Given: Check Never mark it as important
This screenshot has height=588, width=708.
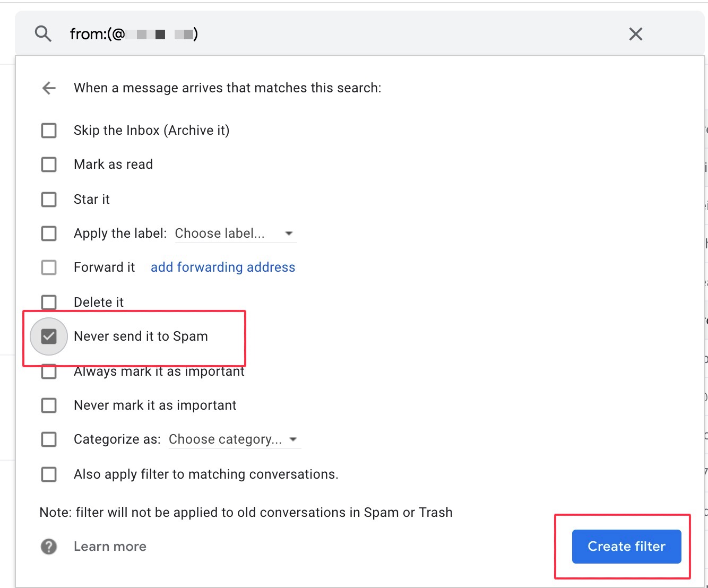Looking at the screenshot, I should tap(48, 405).
